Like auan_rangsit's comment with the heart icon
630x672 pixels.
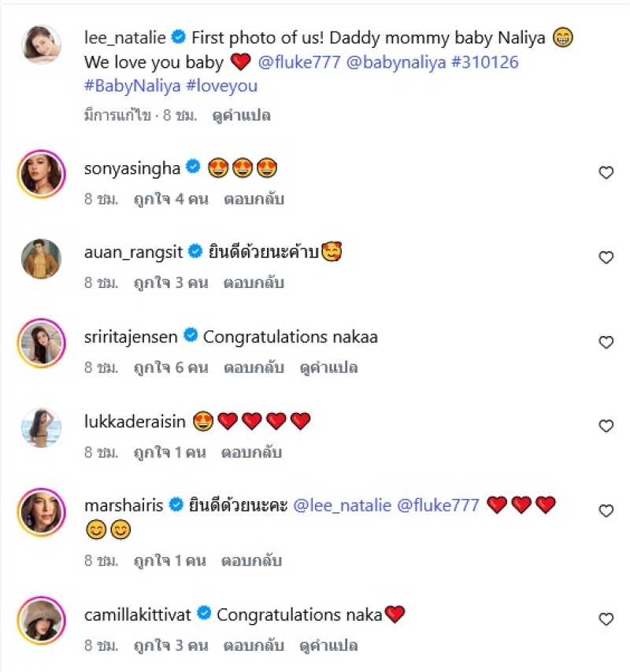(606, 257)
